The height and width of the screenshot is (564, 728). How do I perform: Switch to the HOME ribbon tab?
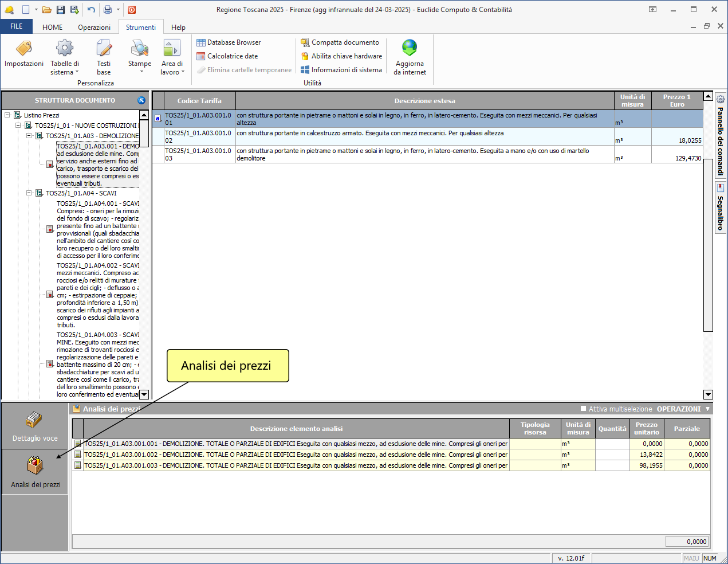(52, 28)
